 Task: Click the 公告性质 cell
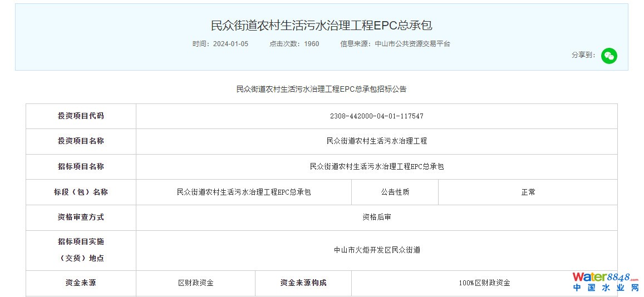[x=395, y=192]
